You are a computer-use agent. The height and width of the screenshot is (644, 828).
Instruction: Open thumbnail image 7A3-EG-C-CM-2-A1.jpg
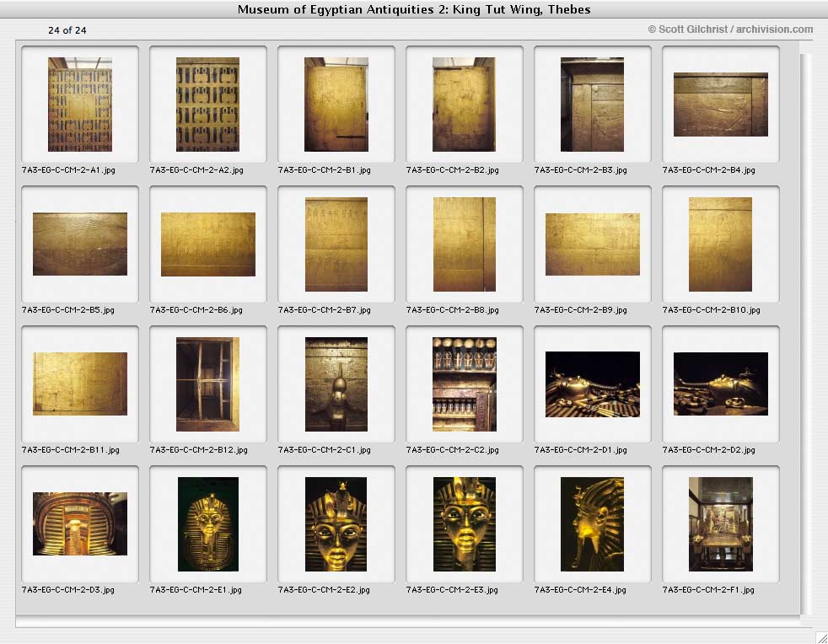coord(80,105)
